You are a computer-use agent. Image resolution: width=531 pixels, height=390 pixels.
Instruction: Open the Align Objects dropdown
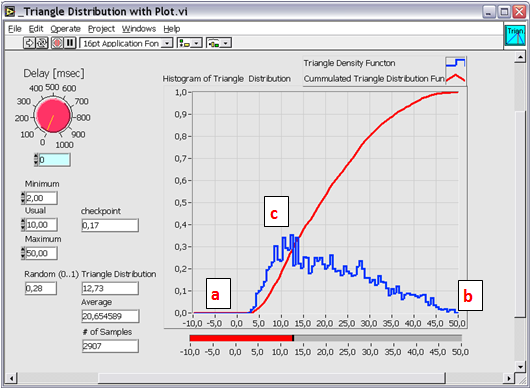coord(190,43)
